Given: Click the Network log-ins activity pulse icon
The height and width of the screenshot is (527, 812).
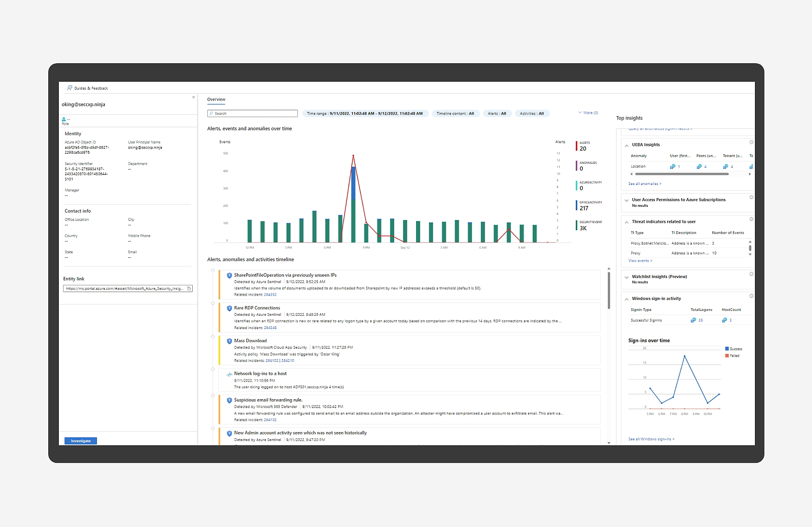Looking at the screenshot, I should 229,375.
